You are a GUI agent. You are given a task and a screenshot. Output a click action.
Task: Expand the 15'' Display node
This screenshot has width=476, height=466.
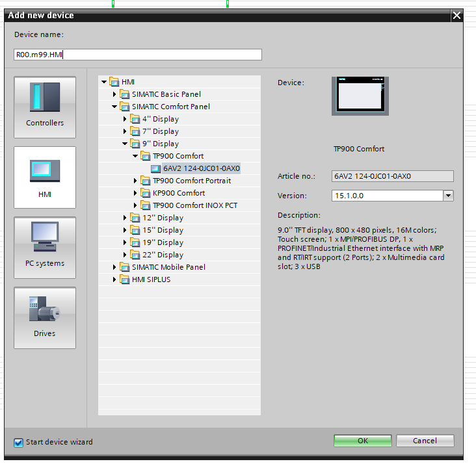(125, 230)
